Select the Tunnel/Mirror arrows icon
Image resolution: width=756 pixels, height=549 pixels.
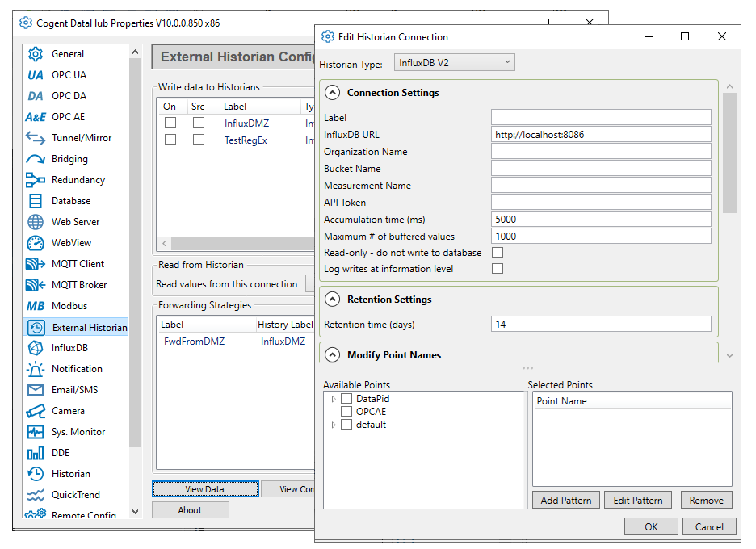tap(36, 138)
